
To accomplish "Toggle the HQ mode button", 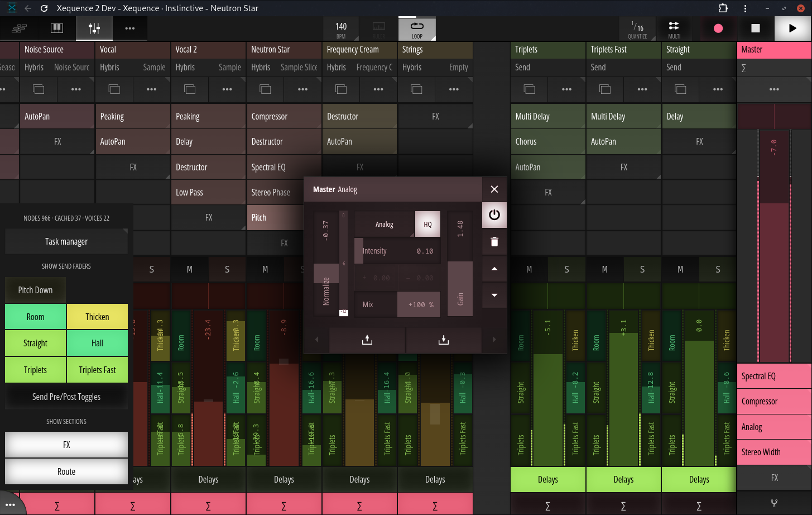I will [427, 224].
